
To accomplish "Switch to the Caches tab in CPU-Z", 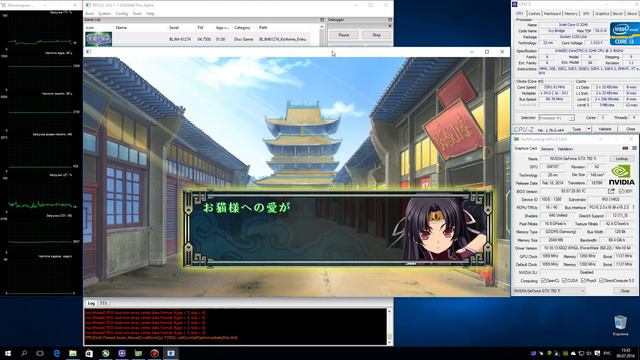I will point(534,13).
